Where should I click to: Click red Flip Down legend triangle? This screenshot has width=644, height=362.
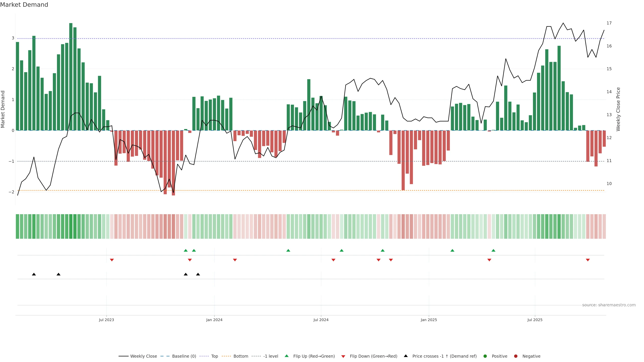coord(343,356)
